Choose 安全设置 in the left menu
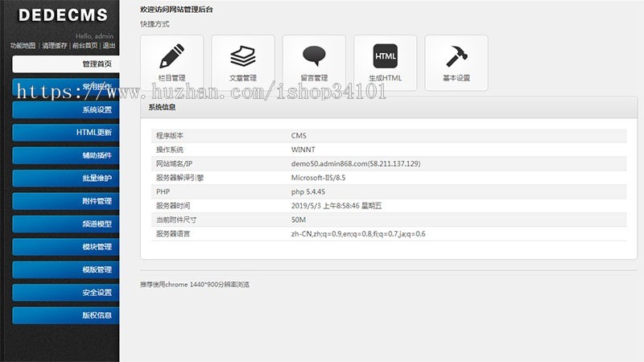The width and height of the screenshot is (644, 362). 66,293
